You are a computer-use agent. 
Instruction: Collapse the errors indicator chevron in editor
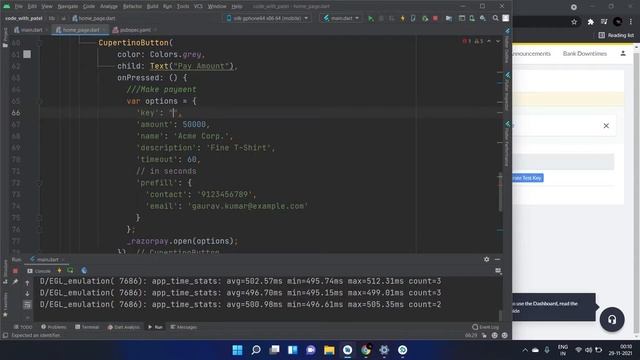[489, 41]
